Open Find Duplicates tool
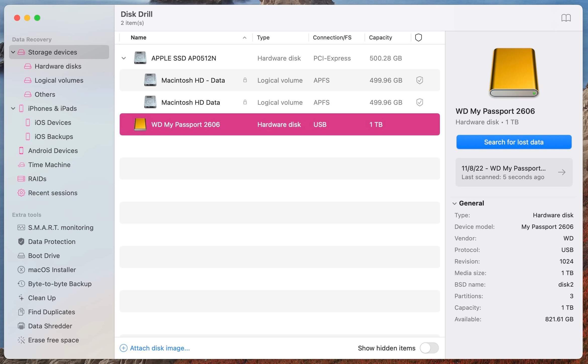The image size is (588, 364). (46, 312)
